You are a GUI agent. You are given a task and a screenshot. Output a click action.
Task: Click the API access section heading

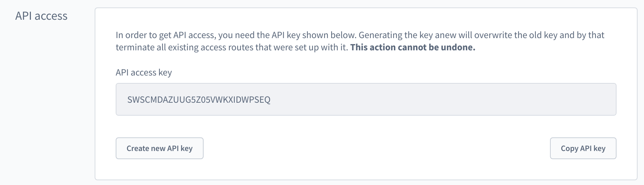41,16
